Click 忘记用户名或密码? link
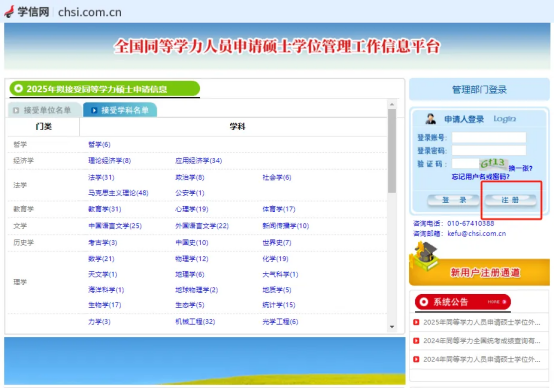This screenshot has height=388, width=554. [x=481, y=177]
